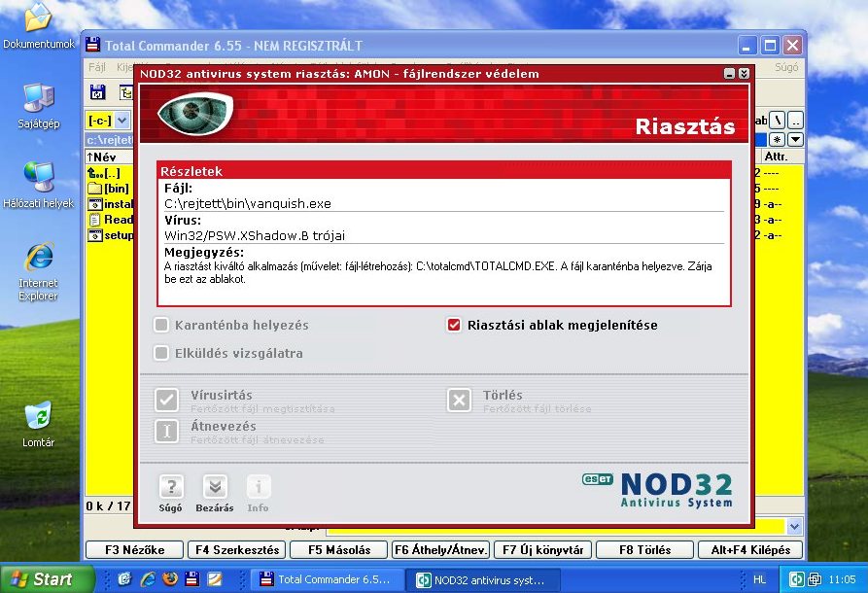Click Alt+F4 Kilépés button
This screenshot has width=868, height=593.
[x=750, y=550]
